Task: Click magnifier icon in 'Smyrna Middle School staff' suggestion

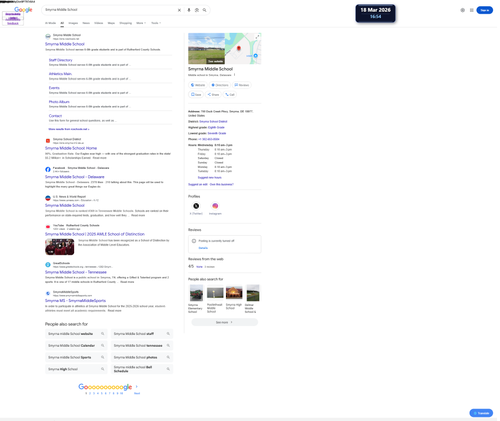Action: [x=168, y=334]
